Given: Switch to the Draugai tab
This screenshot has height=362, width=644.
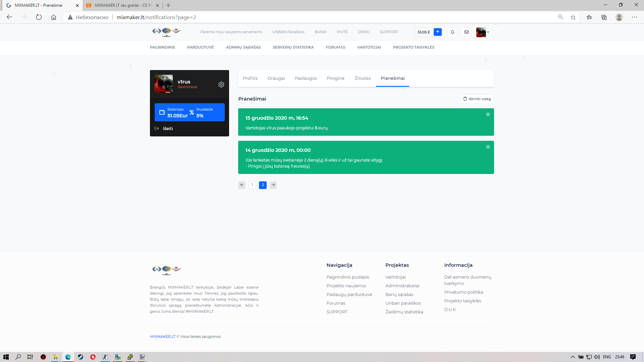Looking at the screenshot, I should 276,78.
